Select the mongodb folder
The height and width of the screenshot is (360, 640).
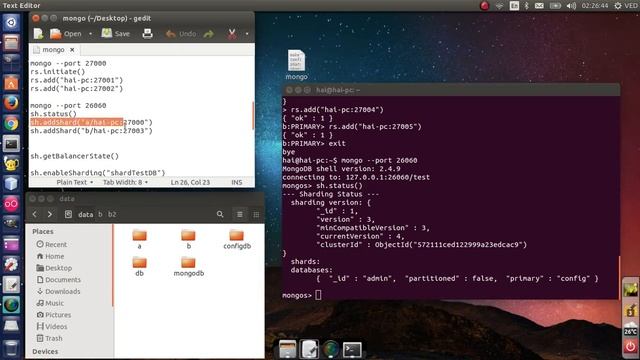click(188, 267)
